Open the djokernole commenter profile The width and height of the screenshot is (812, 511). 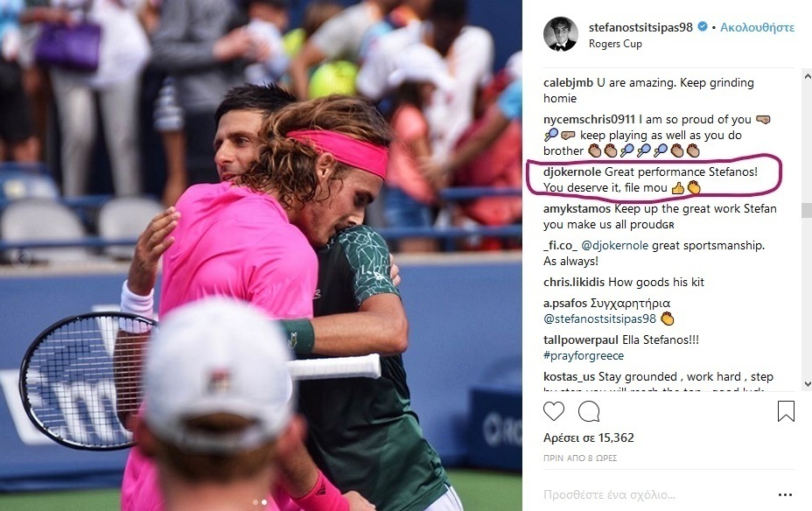coord(572,171)
